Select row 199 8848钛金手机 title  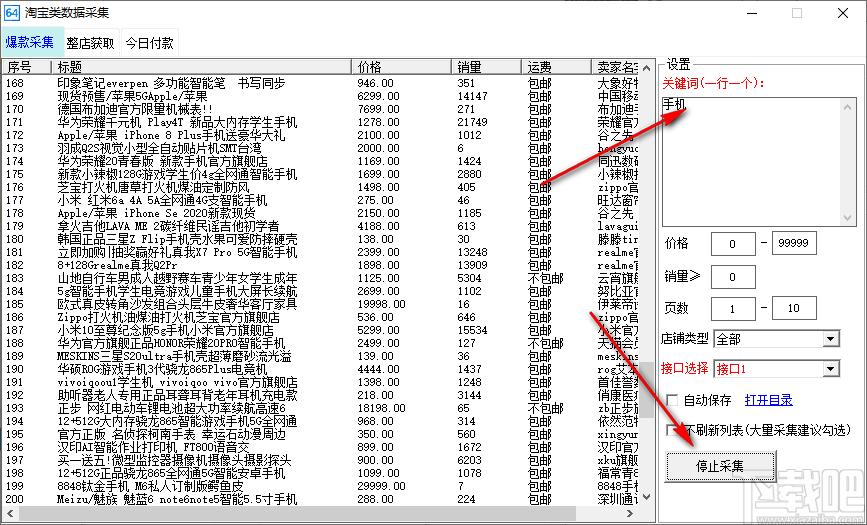click(x=150, y=486)
